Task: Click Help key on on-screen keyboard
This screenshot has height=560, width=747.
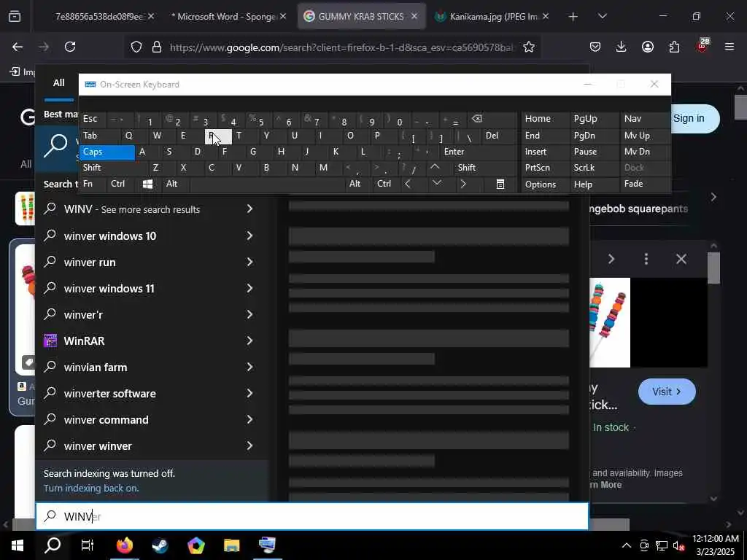Action: point(595,184)
